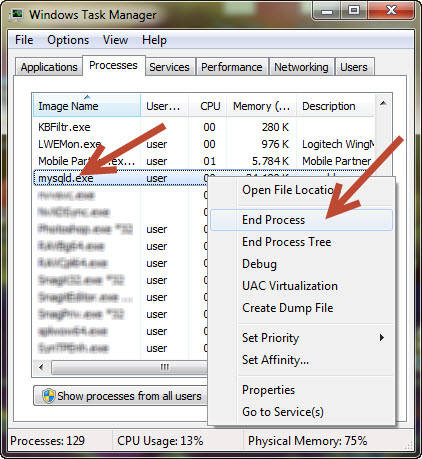
Task: Close the Windows Task Manager window
Action: pyautogui.click(x=391, y=11)
